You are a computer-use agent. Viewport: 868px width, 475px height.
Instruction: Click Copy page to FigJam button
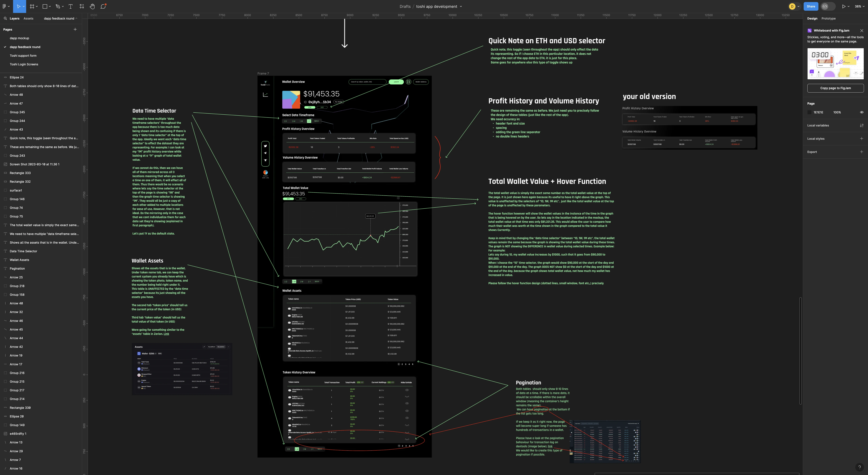click(835, 88)
